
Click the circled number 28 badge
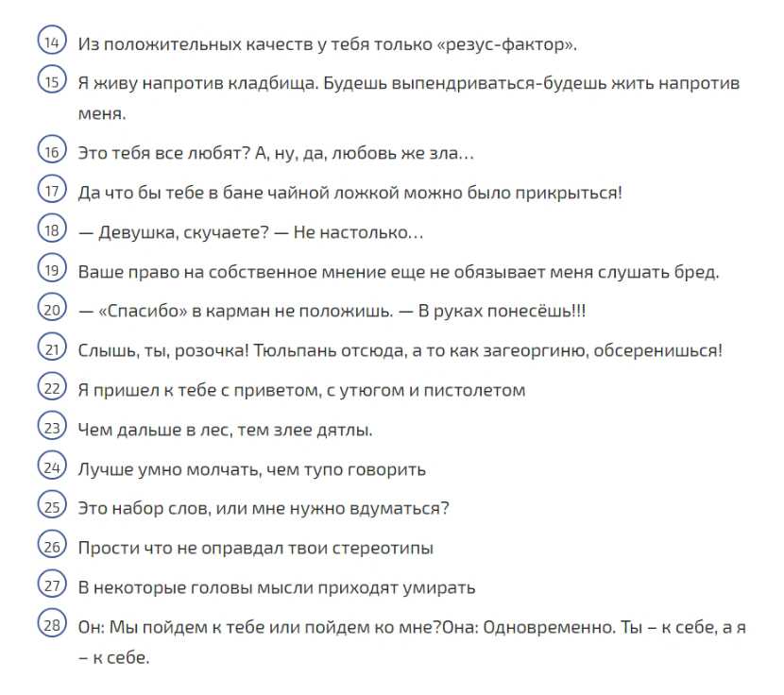click(x=52, y=623)
